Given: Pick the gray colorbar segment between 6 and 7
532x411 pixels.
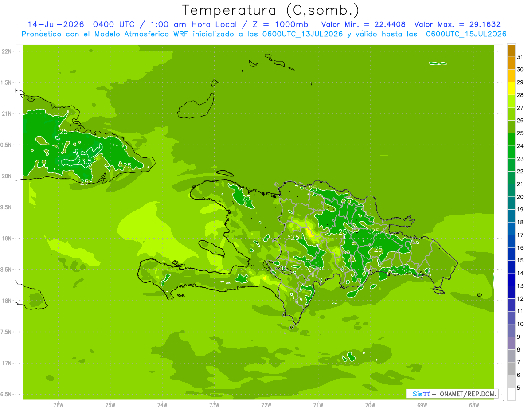Looking at the screenshot, I should click(x=511, y=369).
